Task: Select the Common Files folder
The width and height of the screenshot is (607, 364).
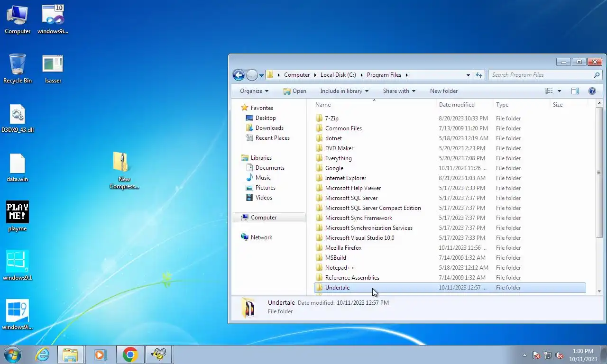Action: tap(450, 128)
